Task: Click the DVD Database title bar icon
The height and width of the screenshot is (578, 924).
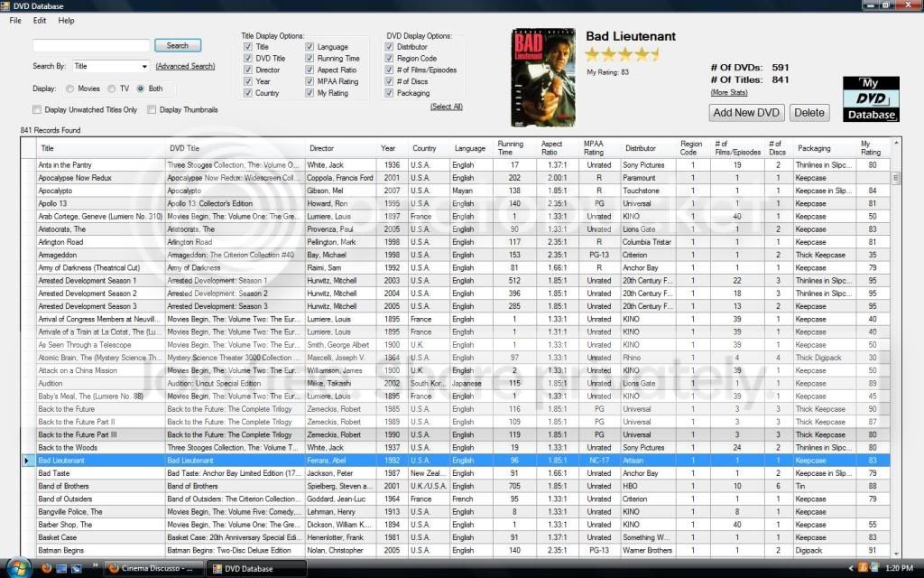Action: pos(7,6)
